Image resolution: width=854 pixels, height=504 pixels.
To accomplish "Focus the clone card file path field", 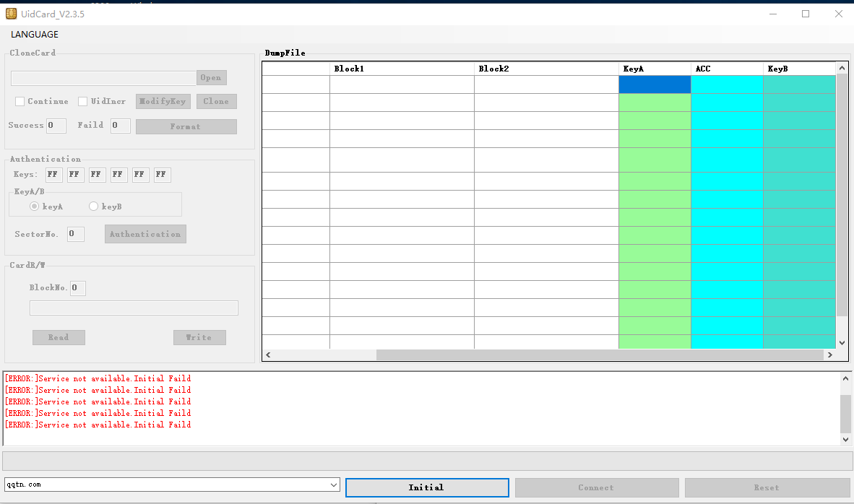I will 103,78.
